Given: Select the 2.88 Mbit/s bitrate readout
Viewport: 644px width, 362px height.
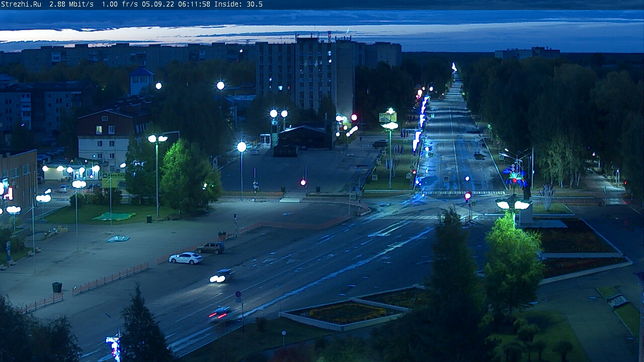Looking at the screenshot, I should pyautogui.click(x=71, y=4).
